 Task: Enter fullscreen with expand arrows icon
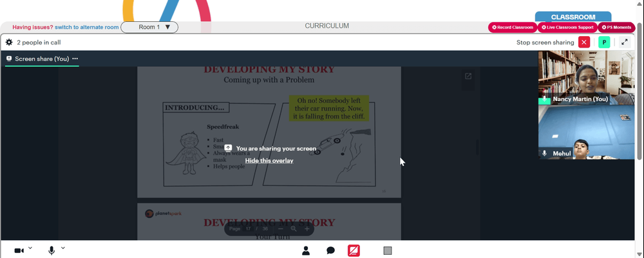(624, 42)
